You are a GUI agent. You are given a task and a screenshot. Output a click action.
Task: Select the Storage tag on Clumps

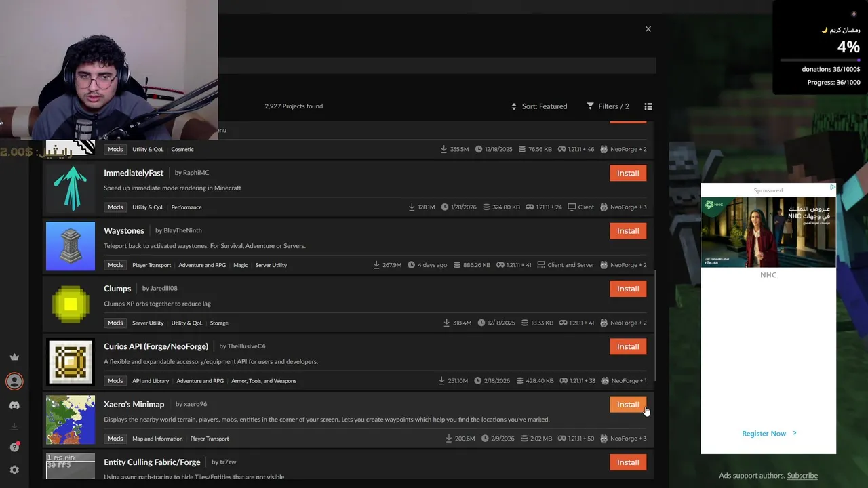click(x=219, y=323)
